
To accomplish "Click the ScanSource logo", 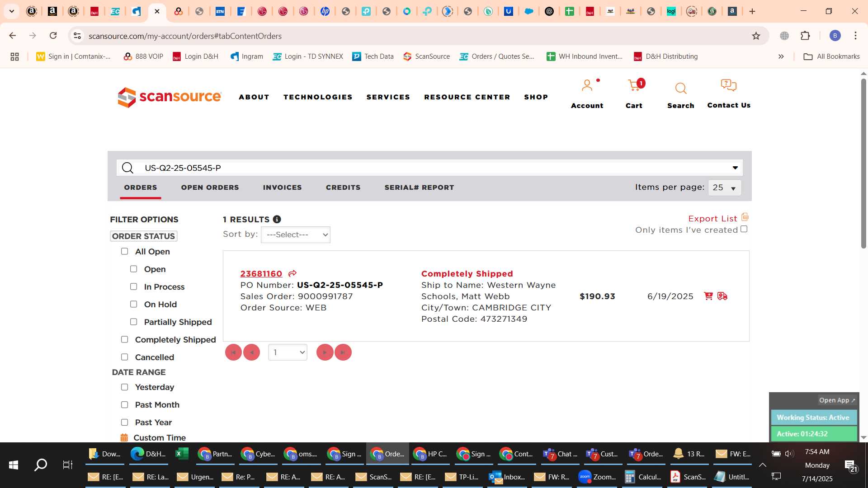I will click(x=170, y=97).
